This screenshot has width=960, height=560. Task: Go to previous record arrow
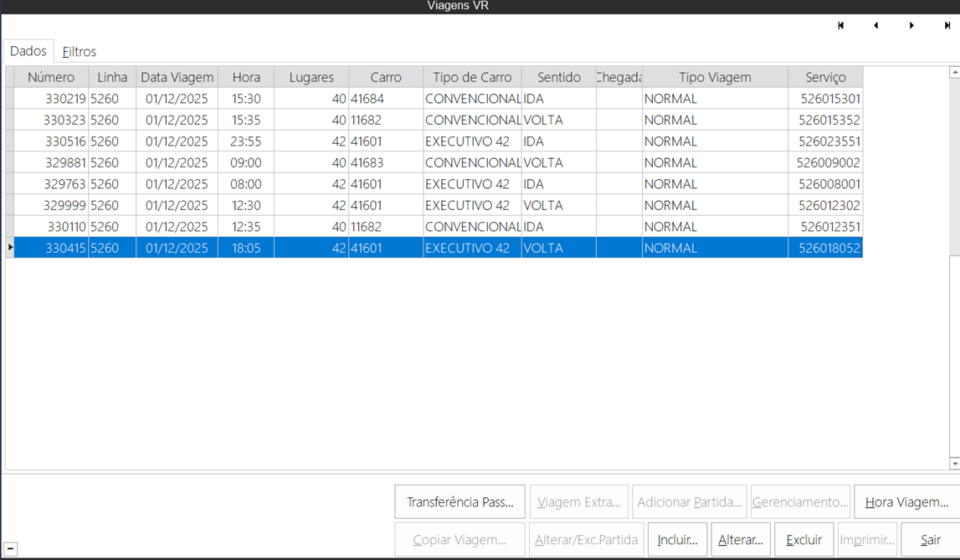click(x=876, y=25)
